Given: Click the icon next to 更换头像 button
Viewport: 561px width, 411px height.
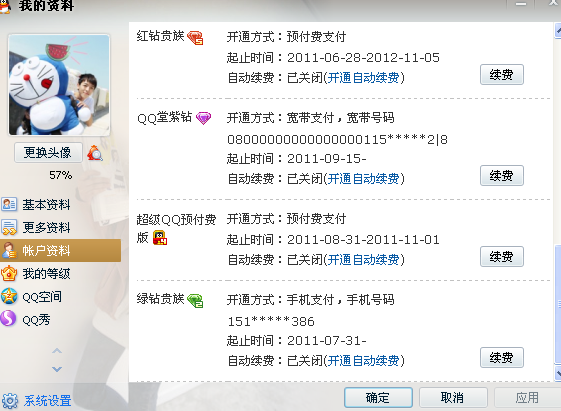Looking at the screenshot, I should (95, 153).
